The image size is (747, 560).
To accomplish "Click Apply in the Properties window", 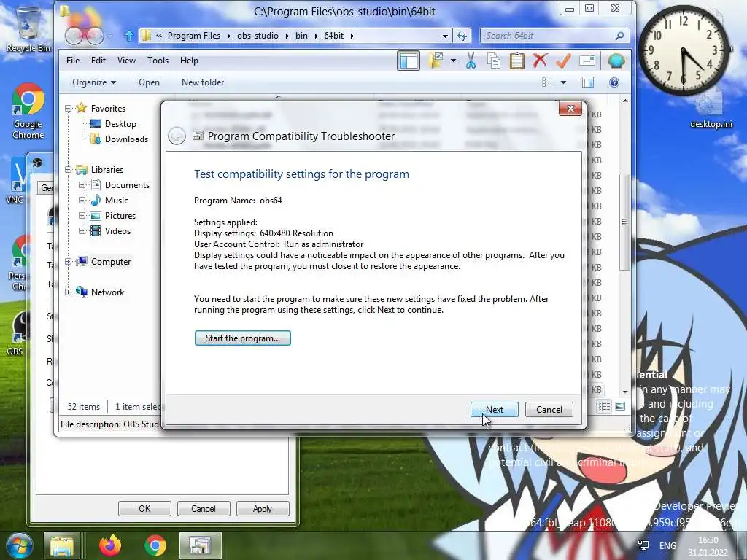I will point(263,508).
